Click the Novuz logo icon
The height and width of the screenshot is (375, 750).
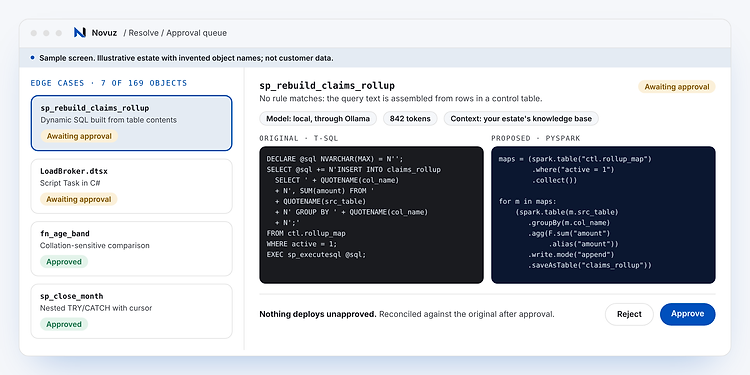tap(79, 33)
